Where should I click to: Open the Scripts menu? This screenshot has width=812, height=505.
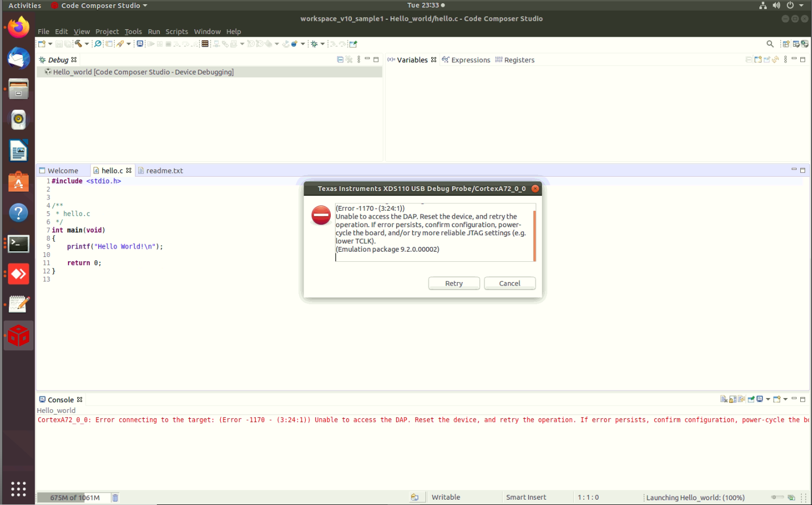click(177, 31)
